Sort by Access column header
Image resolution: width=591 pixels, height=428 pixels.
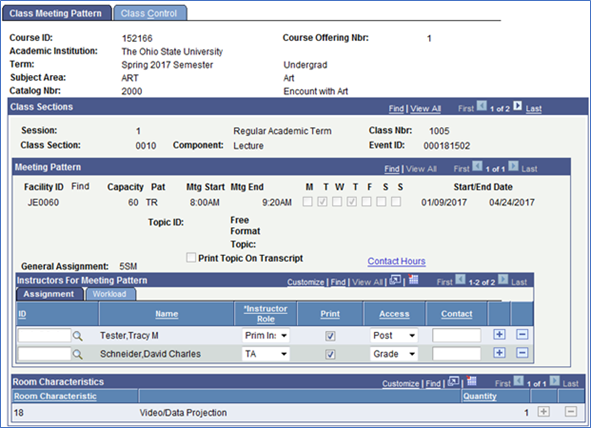pos(394,313)
